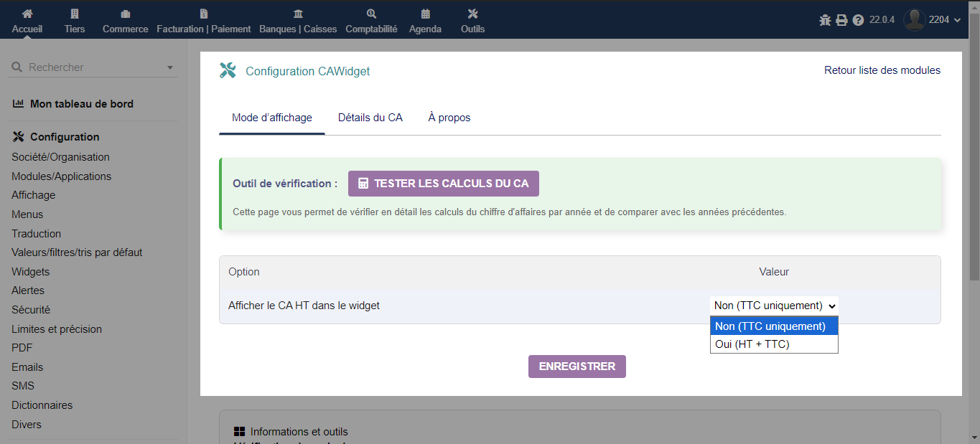Viewport: 980px width, 444px height.
Task: Open the Alertes settings link
Action: [28, 291]
